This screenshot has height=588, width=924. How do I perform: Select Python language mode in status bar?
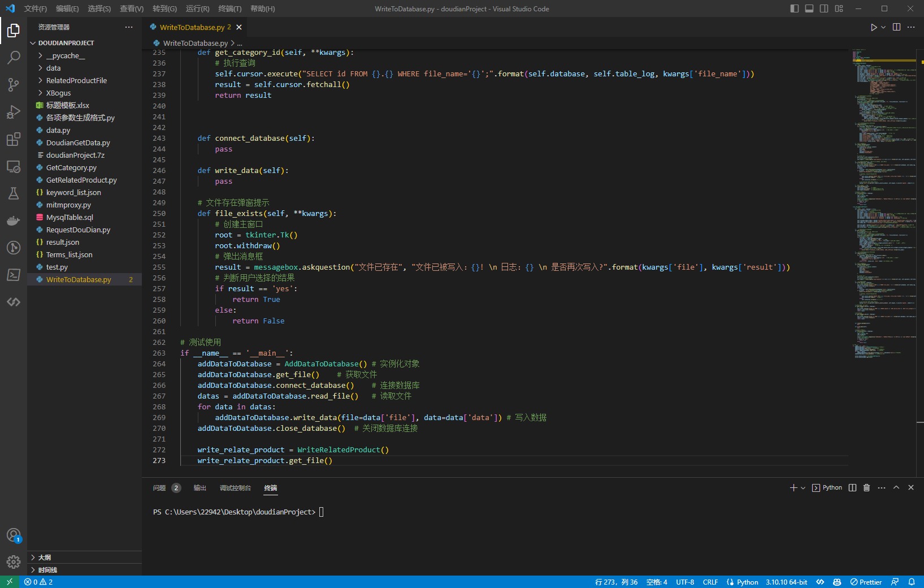tap(747, 582)
